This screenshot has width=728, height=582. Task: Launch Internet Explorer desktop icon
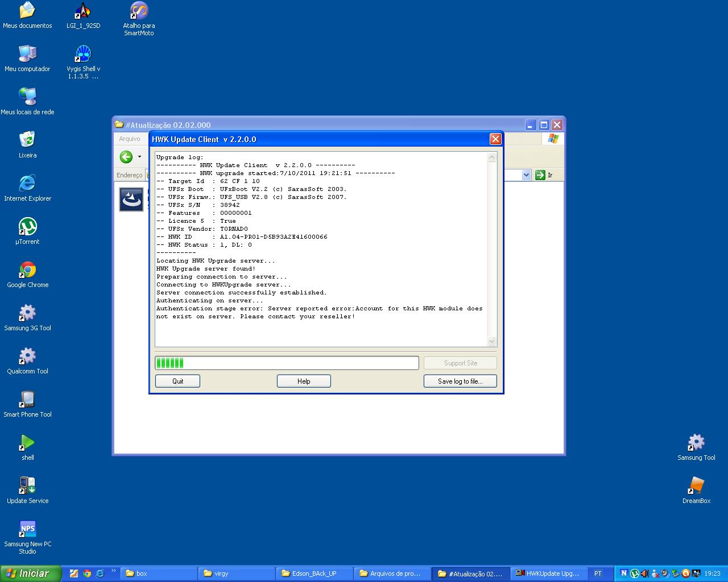point(27,188)
